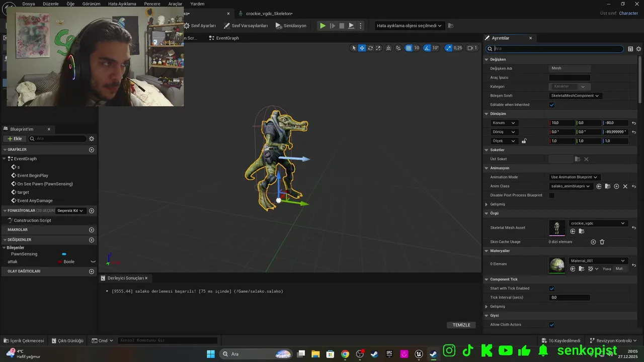The width and height of the screenshot is (644, 362).
Task: Select Event BeginPlay in graph list
Action: pos(33,175)
